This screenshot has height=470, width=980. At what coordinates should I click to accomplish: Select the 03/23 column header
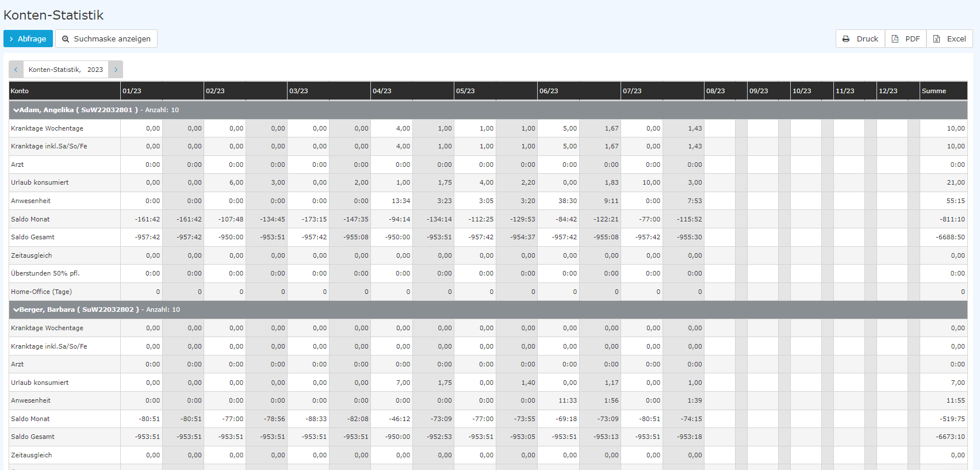click(x=329, y=91)
